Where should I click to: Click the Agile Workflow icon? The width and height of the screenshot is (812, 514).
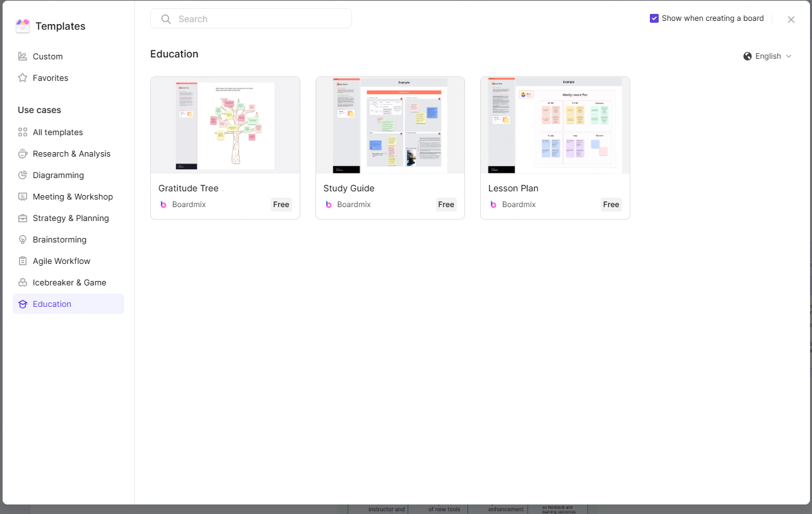(21, 261)
